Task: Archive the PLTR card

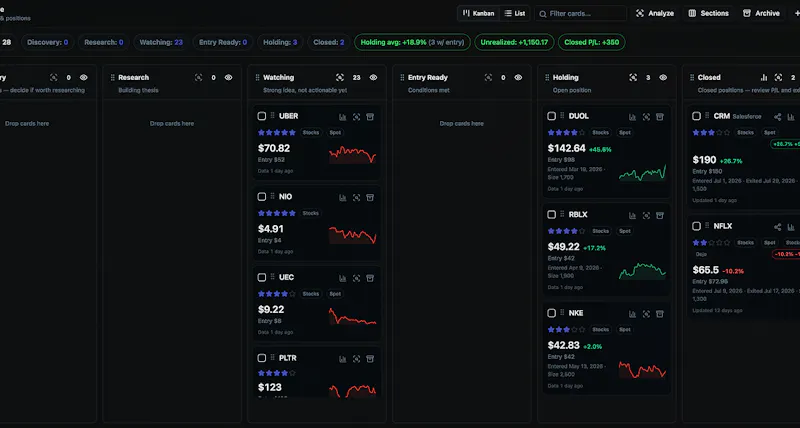Action: pos(370,359)
